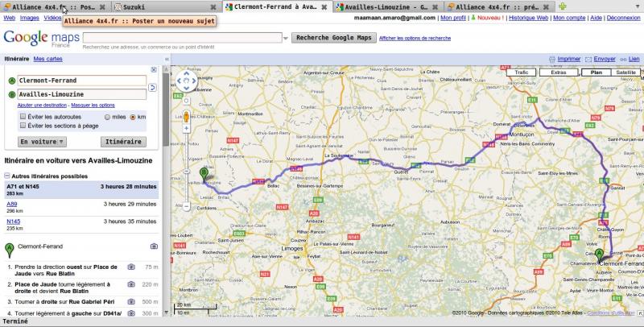
Task: Open Street View camera icon for Clermont-Ferrand start
Action: click(154, 246)
